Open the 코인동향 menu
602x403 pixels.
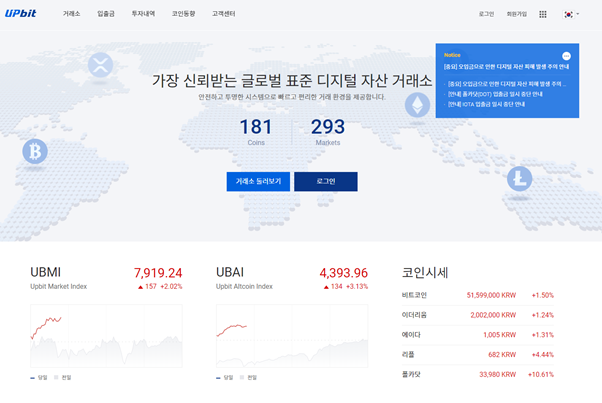point(183,14)
